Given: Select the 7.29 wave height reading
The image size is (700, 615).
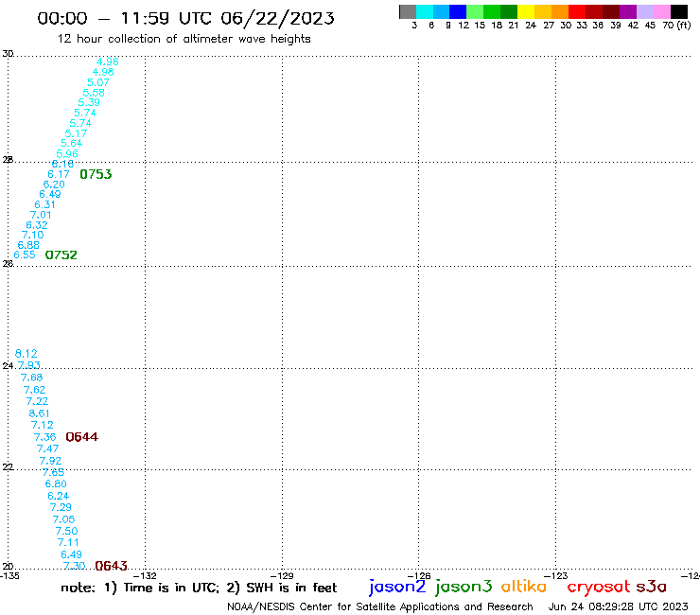Looking at the screenshot, I should click(61, 507).
